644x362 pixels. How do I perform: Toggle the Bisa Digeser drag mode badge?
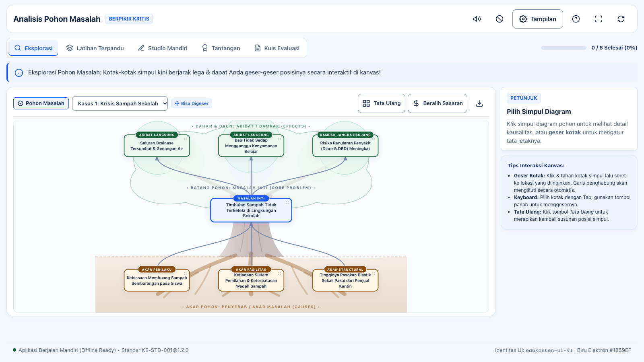point(192,103)
